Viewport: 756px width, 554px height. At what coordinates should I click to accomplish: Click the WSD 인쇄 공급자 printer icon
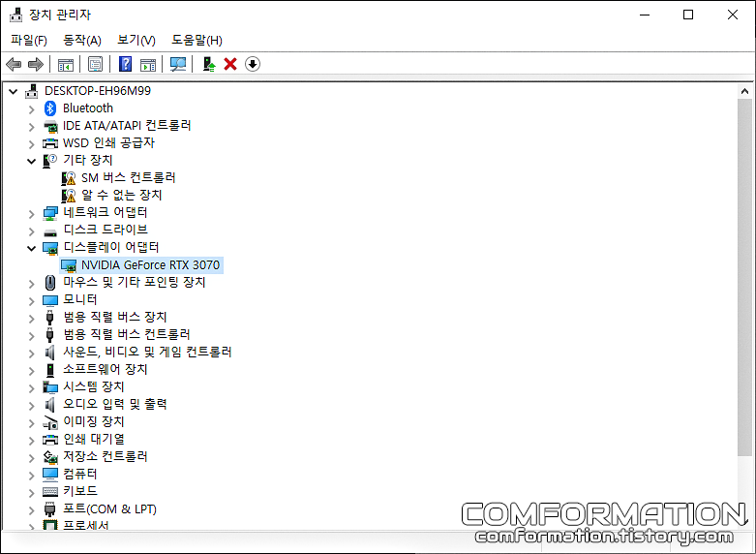pyautogui.click(x=50, y=143)
